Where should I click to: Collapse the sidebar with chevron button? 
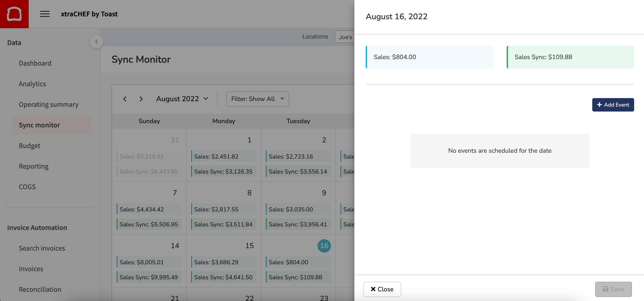tap(96, 42)
